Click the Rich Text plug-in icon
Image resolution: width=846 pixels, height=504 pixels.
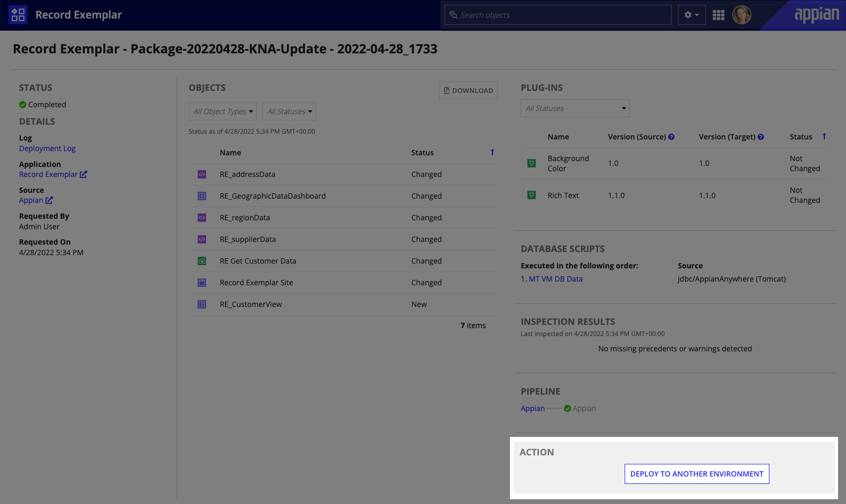pos(532,195)
